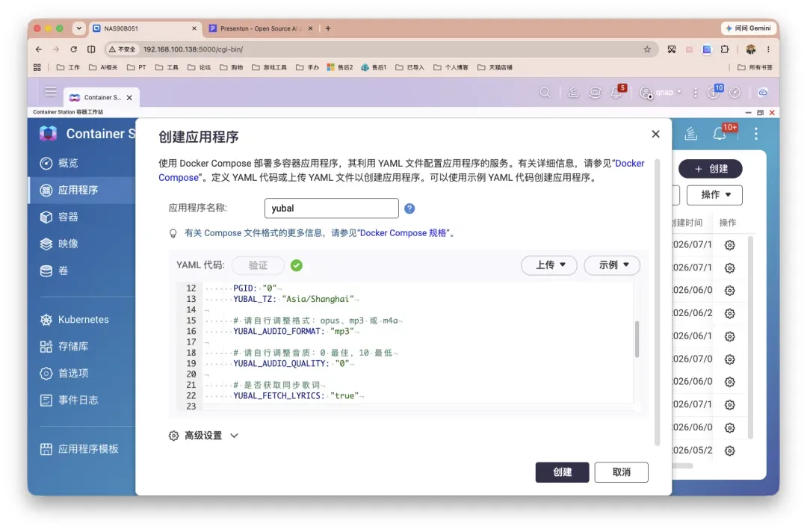
Task: Click the QTS info icon with badge 10
Action: [714, 92]
